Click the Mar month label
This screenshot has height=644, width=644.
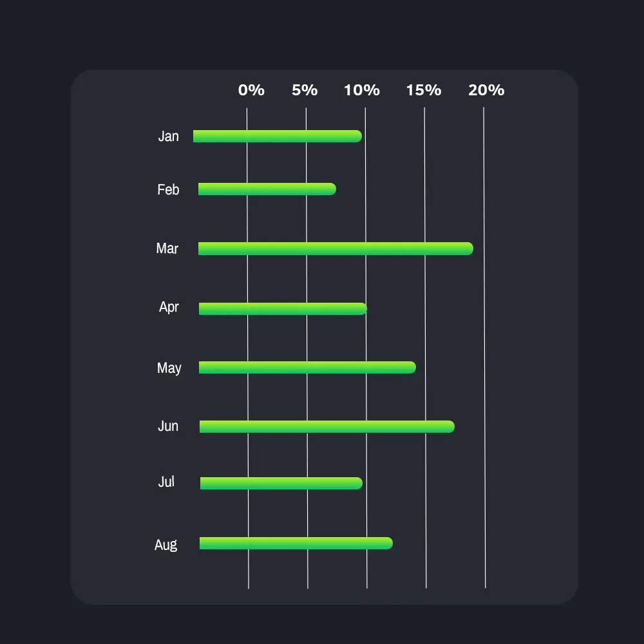click(x=167, y=249)
